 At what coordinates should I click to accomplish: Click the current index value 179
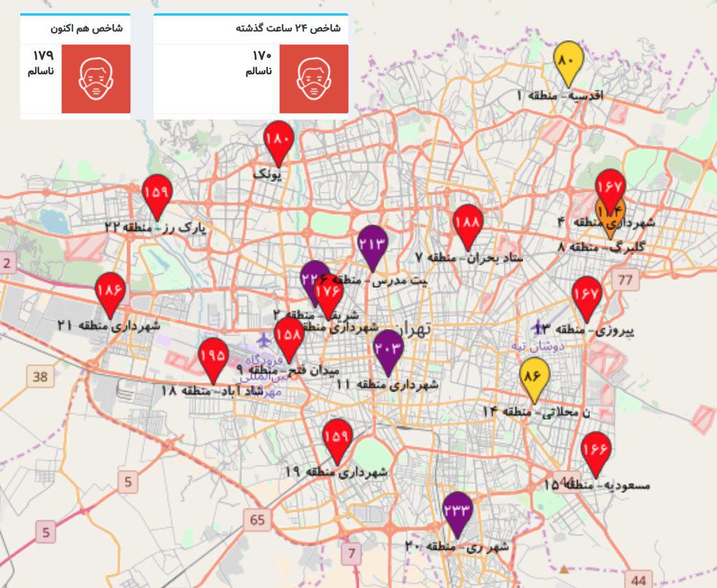coord(43,55)
